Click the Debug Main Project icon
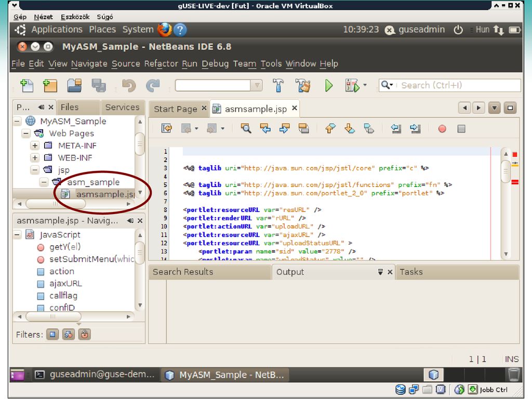The width and height of the screenshot is (532, 399). [352, 85]
